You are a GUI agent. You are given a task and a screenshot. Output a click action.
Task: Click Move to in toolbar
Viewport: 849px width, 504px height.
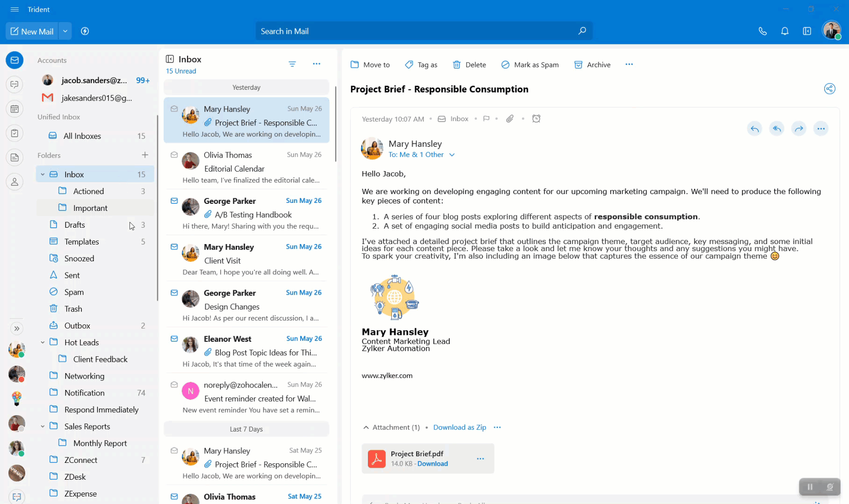(x=370, y=65)
